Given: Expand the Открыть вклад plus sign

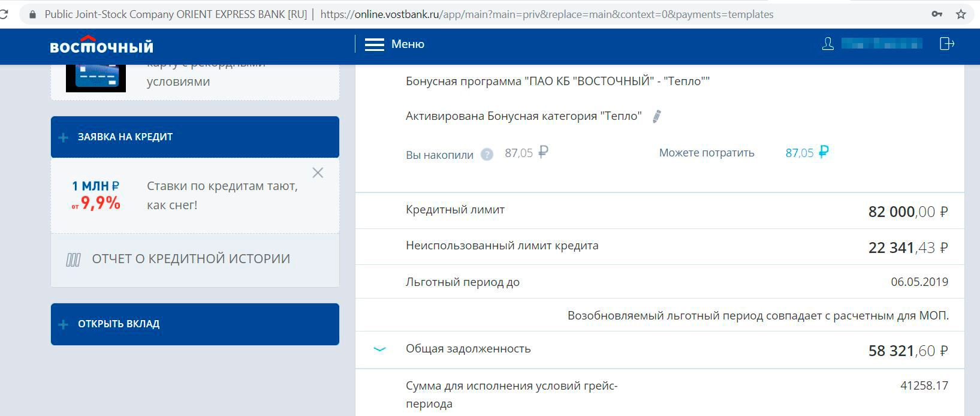Looking at the screenshot, I should click(64, 324).
